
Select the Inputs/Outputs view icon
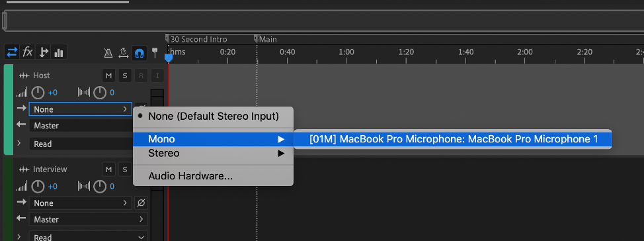pyautogui.click(x=12, y=52)
